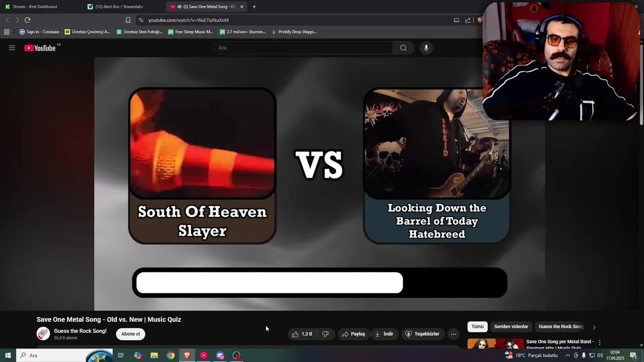Subscribe using the Abone ol button

(x=130, y=334)
